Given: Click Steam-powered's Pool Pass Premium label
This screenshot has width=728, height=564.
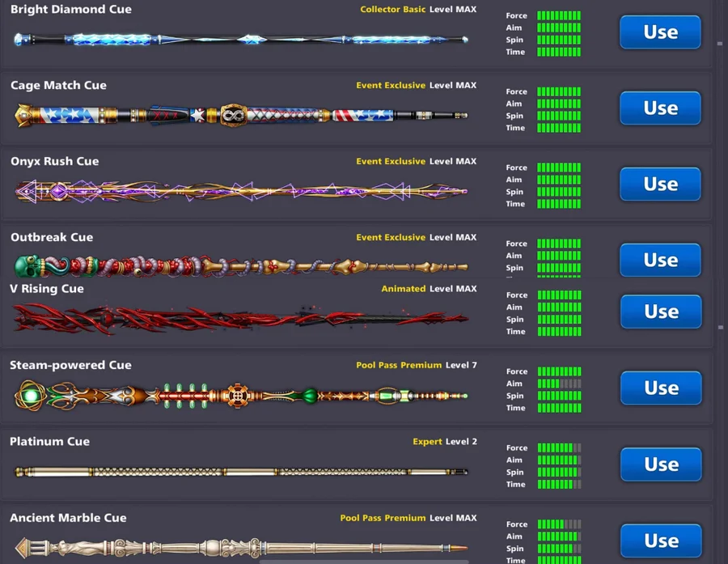Looking at the screenshot, I should (399, 365).
